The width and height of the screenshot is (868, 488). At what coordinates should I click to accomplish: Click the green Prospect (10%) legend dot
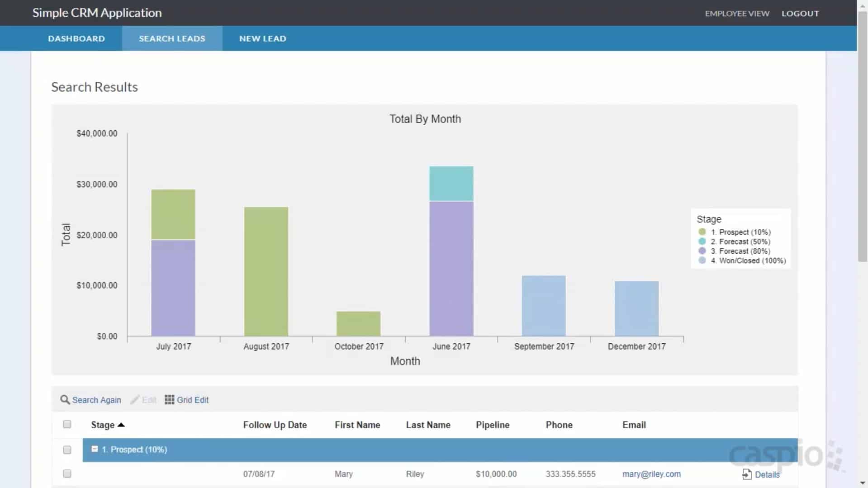click(702, 232)
